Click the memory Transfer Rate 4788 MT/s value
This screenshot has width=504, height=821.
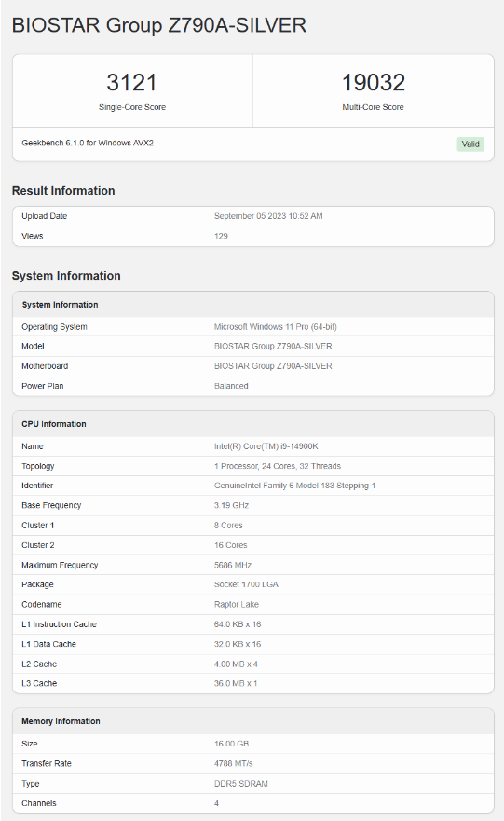point(234,764)
